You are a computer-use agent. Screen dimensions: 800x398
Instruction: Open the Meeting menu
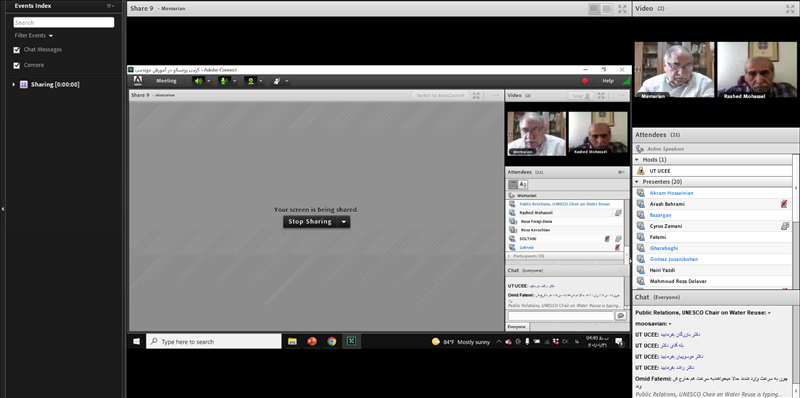(166, 81)
